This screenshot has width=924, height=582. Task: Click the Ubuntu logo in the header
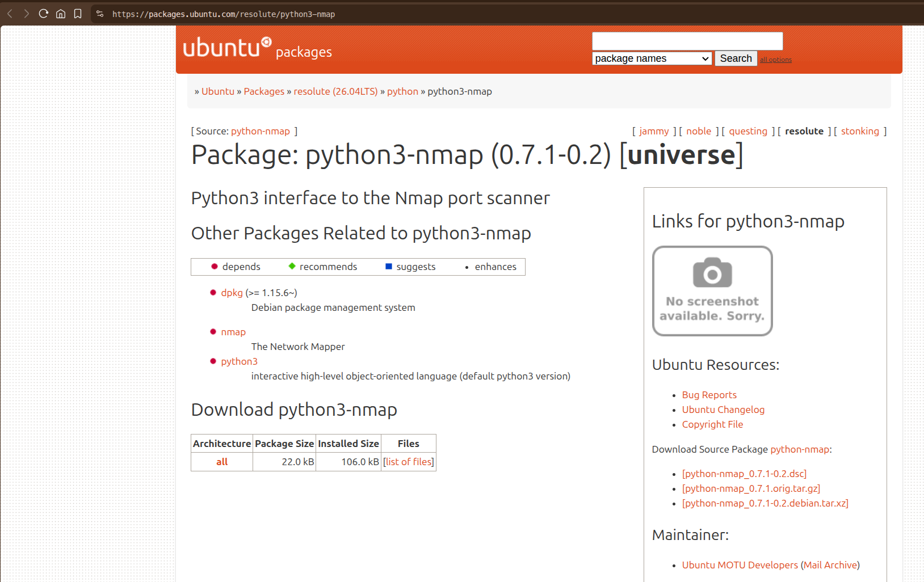coord(227,48)
